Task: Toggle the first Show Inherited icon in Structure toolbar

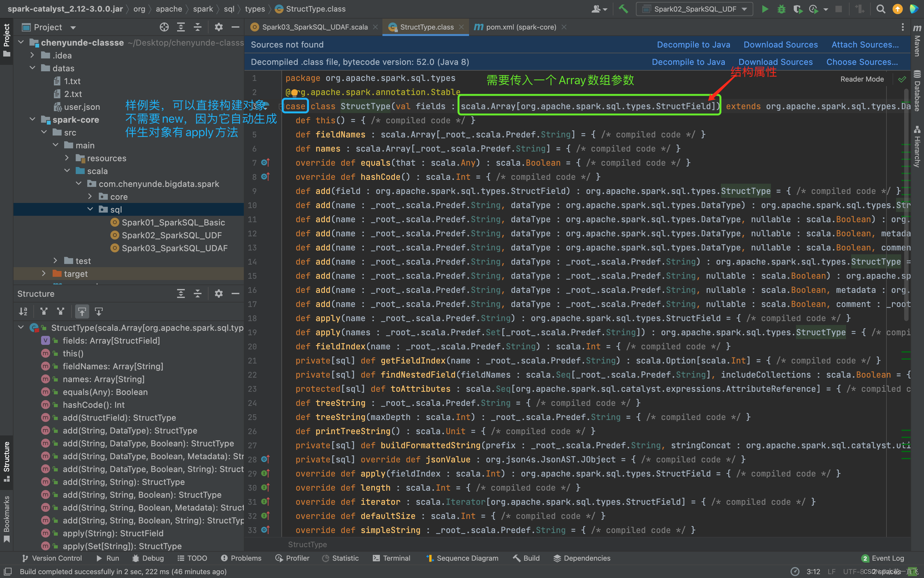Action: coord(44,311)
